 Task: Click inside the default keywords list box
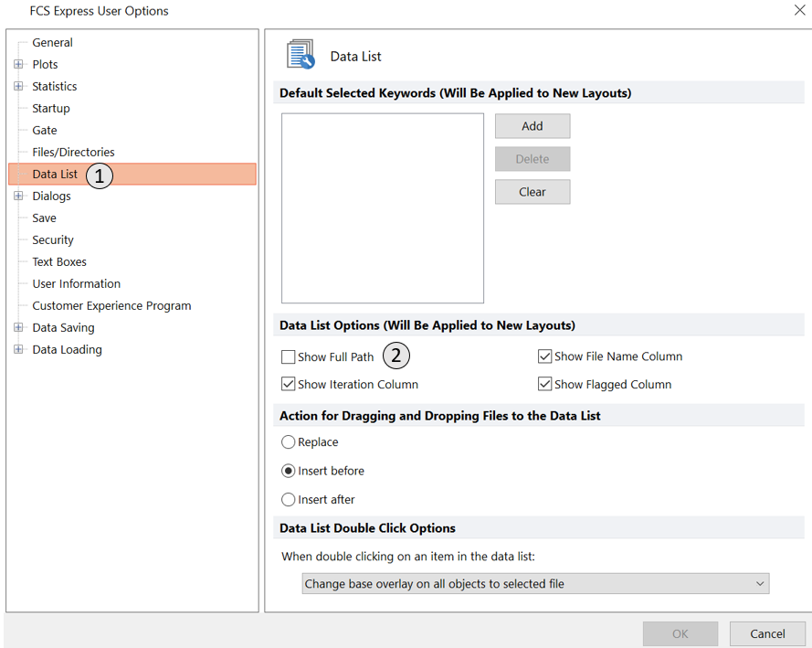click(383, 208)
